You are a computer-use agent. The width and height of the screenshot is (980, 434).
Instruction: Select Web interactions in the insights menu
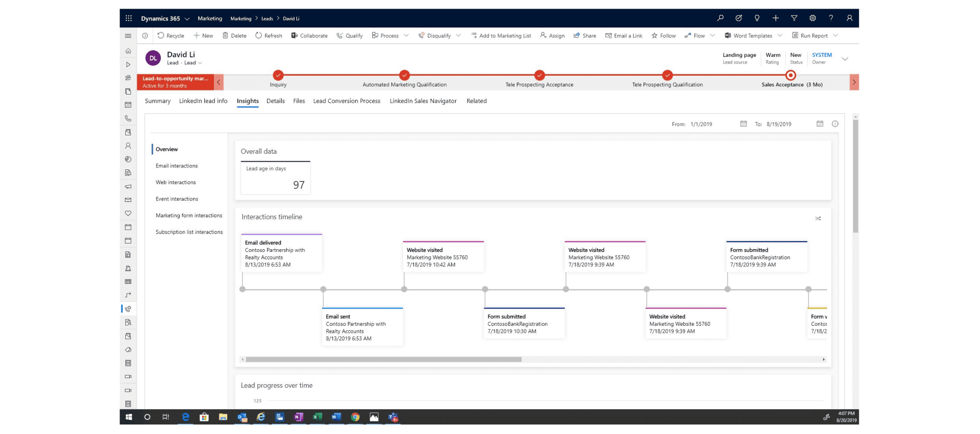[176, 182]
